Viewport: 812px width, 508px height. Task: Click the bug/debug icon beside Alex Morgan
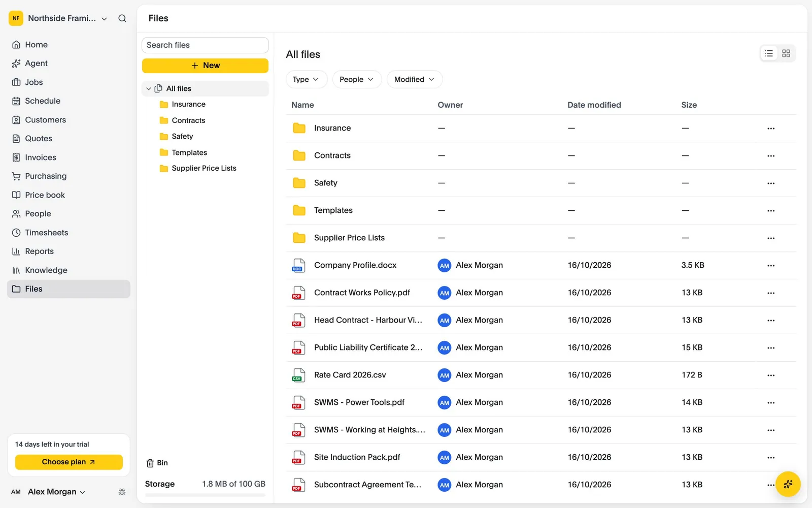122,492
